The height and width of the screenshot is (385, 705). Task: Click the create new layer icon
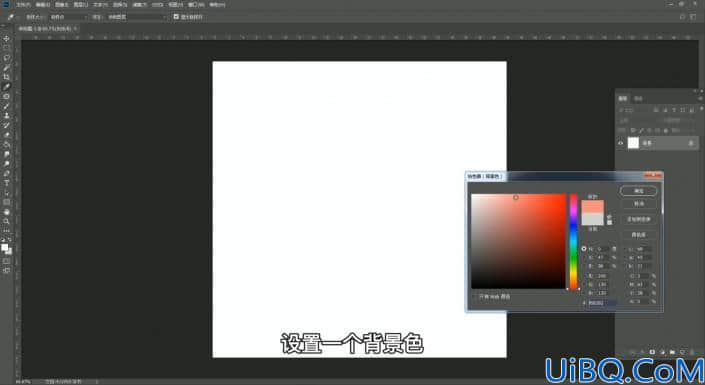[682, 352]
